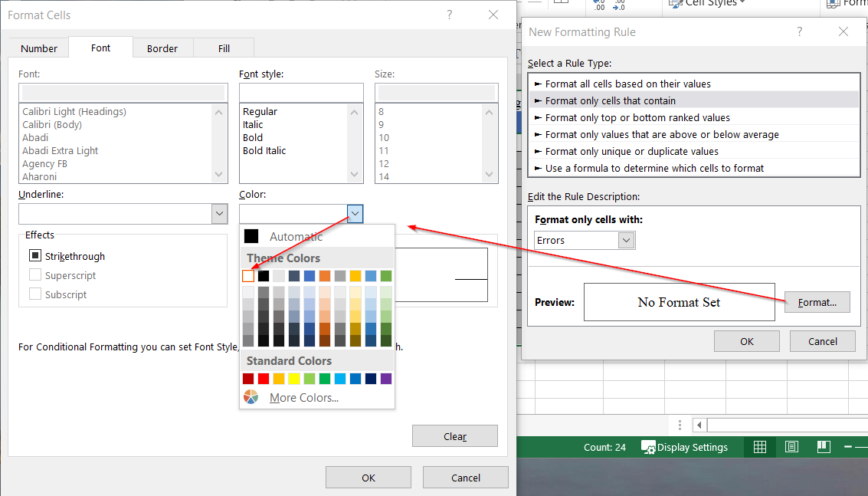Switch to Page Layout view icon

(791, 447)
